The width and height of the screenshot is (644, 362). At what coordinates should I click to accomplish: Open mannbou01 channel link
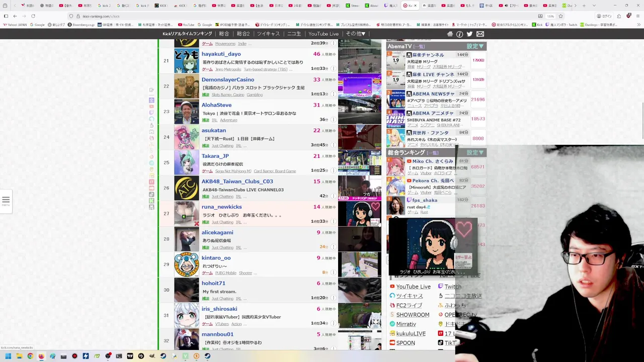(x=217, y=334)
